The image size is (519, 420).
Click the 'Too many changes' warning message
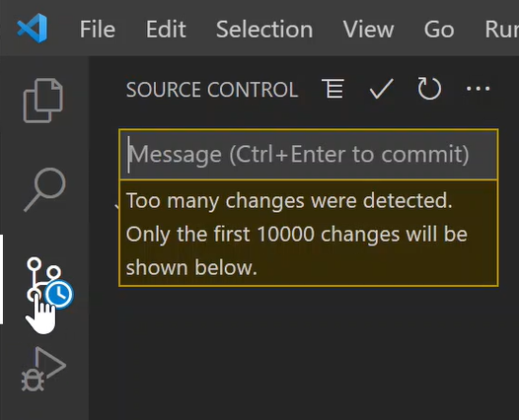(309, 234)
